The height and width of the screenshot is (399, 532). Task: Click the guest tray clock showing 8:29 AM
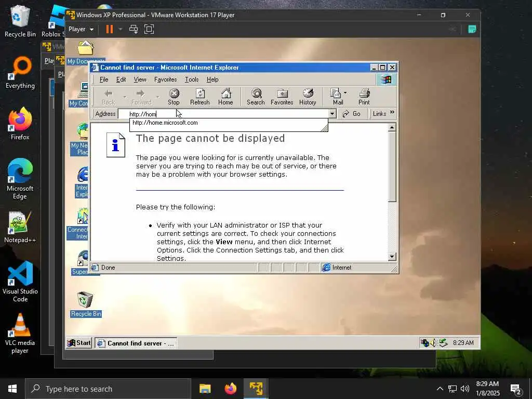pos(463,343)
